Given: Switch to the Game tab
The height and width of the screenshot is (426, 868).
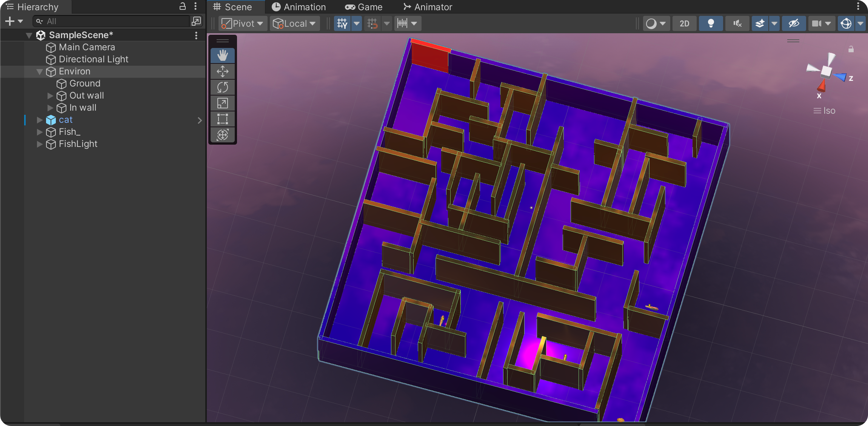Looking at the screenshot, I should [364, 7].
